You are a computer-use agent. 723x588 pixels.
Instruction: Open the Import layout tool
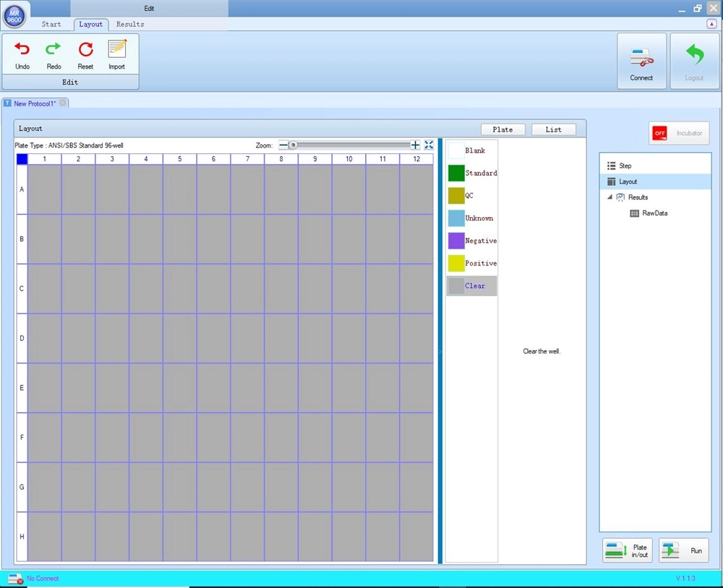pos(116,50)
